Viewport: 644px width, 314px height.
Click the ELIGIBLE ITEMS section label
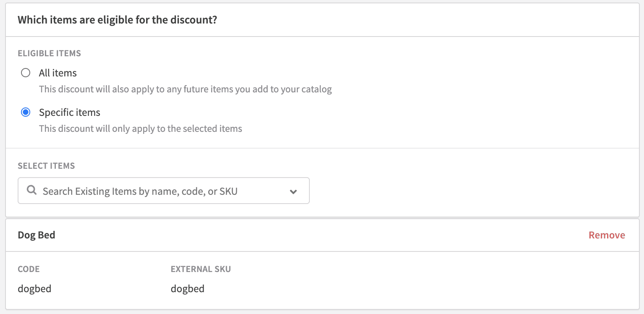click(49, 53)
